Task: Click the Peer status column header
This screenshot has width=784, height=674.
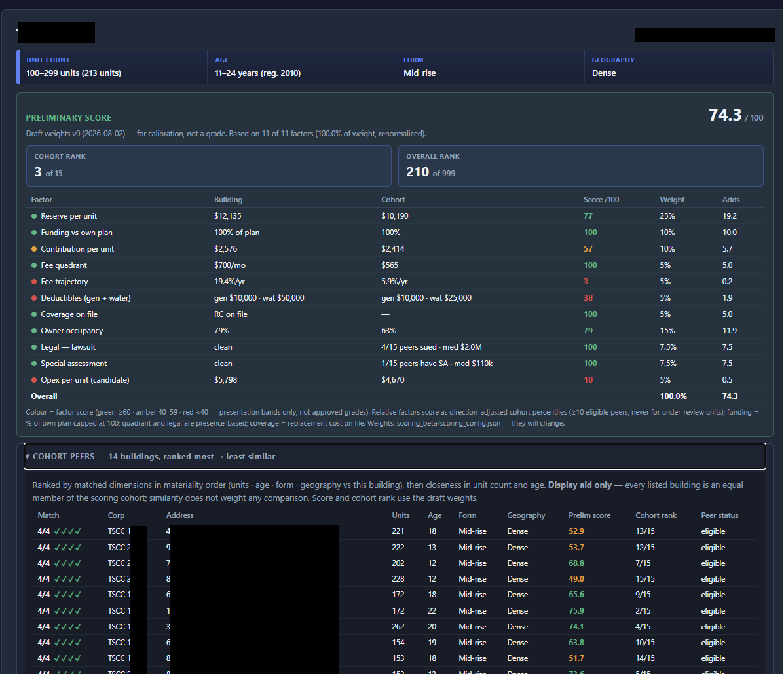Action: [720, 515]
